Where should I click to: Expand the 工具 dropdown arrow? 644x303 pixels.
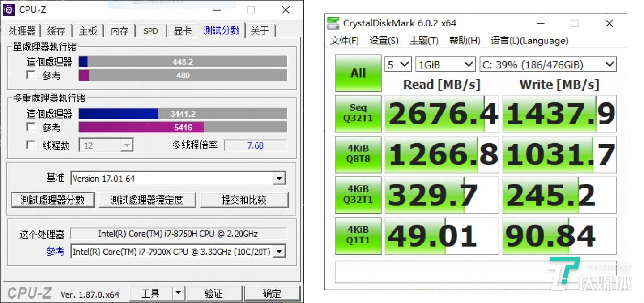pyautogui.click(x=178, y=293)
